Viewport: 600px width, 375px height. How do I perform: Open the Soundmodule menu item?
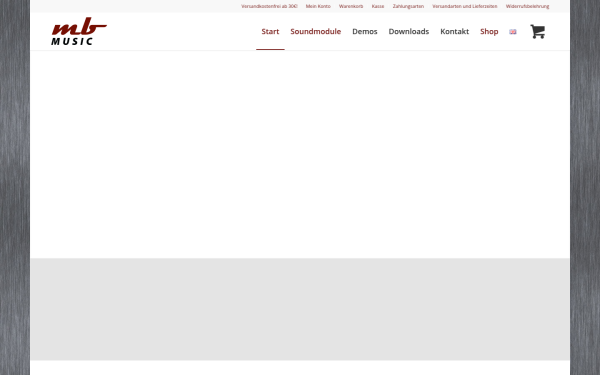pyautogui.click(x=316, y=31)
